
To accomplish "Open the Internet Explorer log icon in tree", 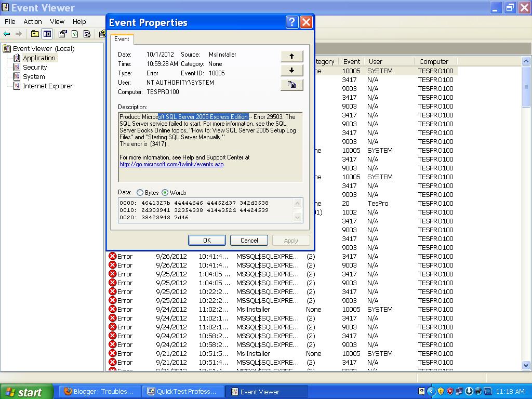I will [17, 86].
